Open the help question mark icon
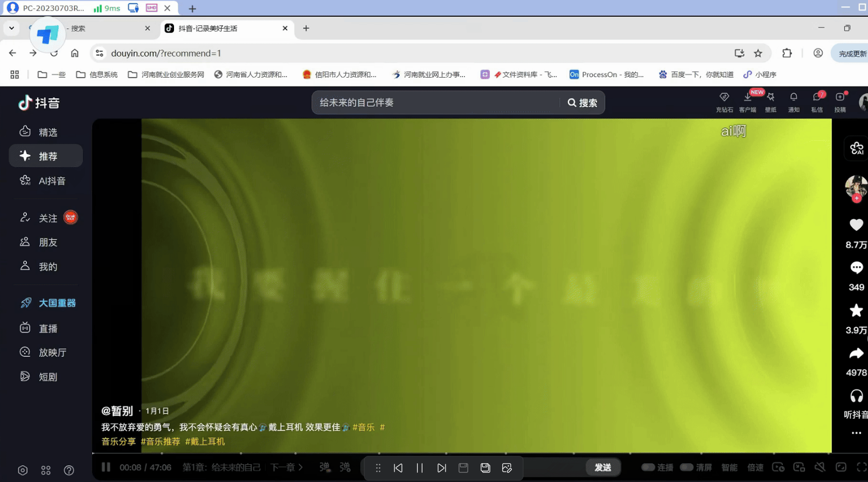 click(x=69, y=470)
